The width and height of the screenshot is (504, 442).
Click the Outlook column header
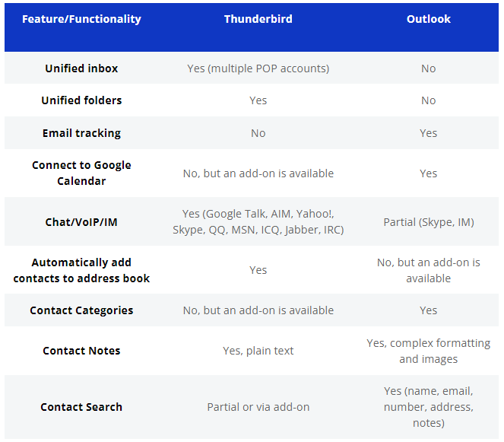[x=429, y=19]
